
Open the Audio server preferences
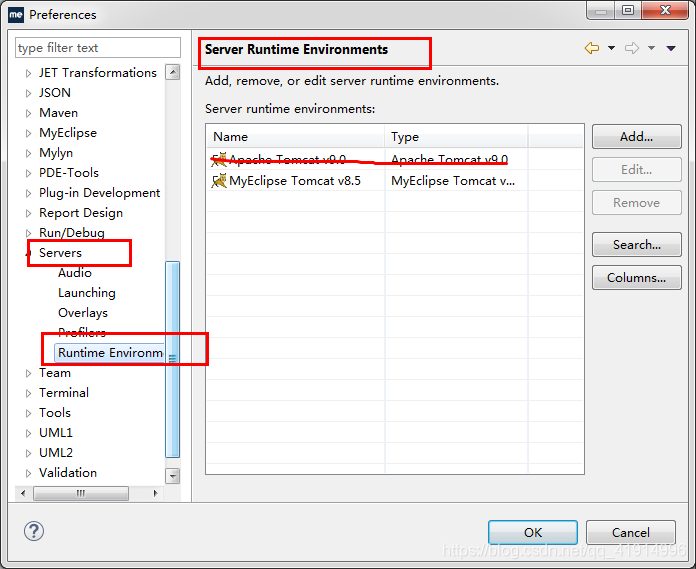coord(75,273)
